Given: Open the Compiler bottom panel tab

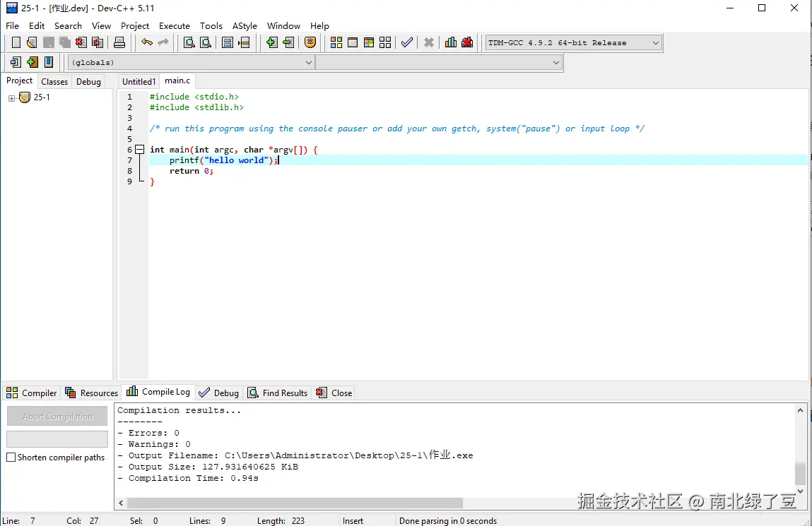Looking at the screenshot, I should click(32, 393).
